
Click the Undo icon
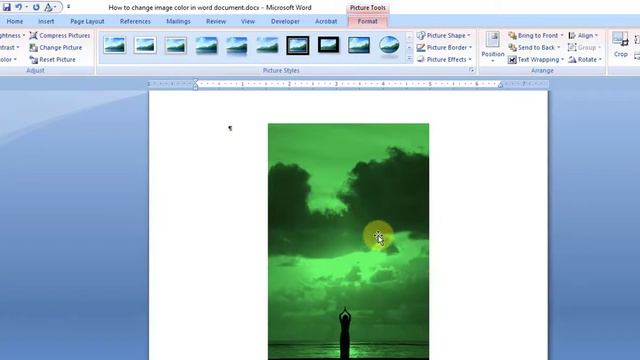(18, 7)
